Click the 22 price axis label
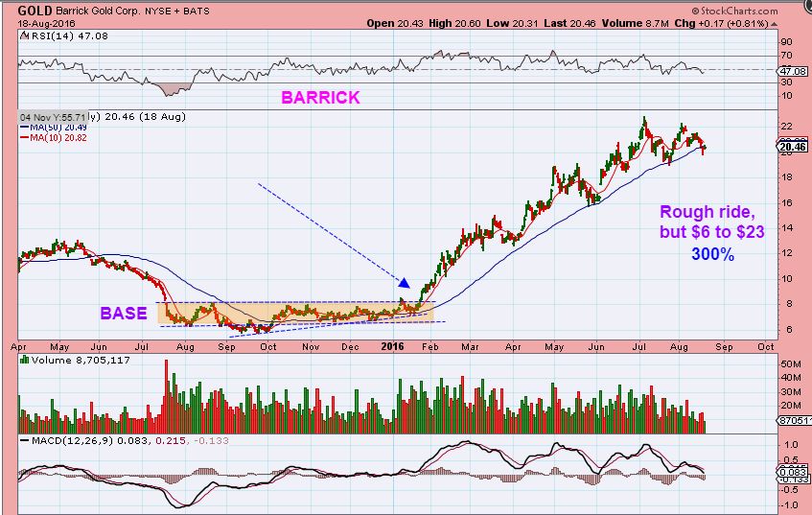The image size is (812, 515). (x=787, y=127)
